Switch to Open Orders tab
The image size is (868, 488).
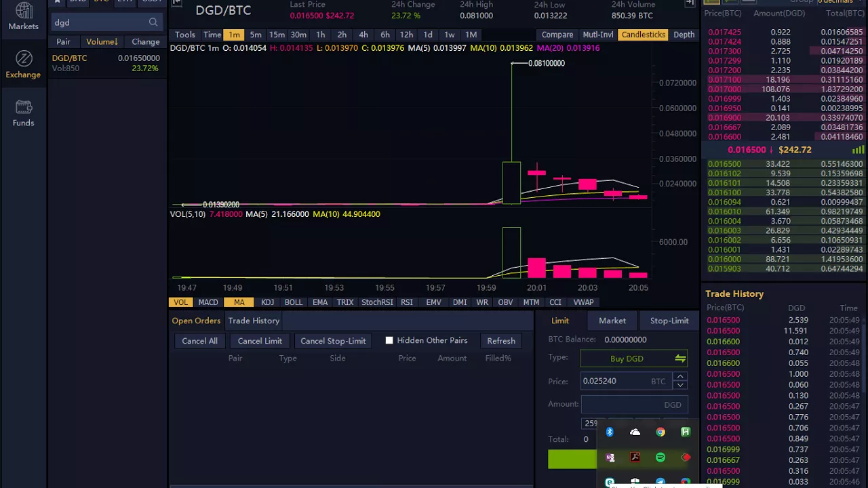coord(196,321)
